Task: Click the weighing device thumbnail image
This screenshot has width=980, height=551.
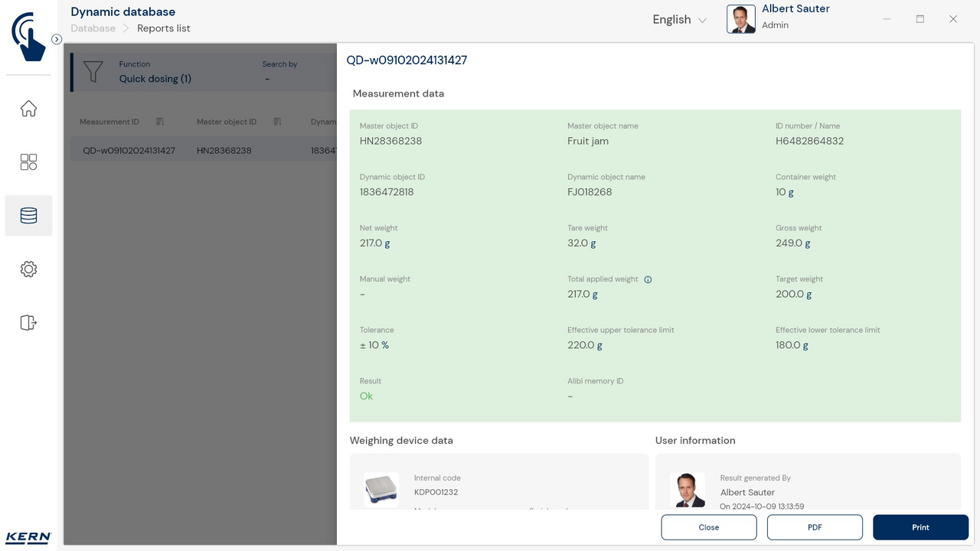Action: coord(381,489)
